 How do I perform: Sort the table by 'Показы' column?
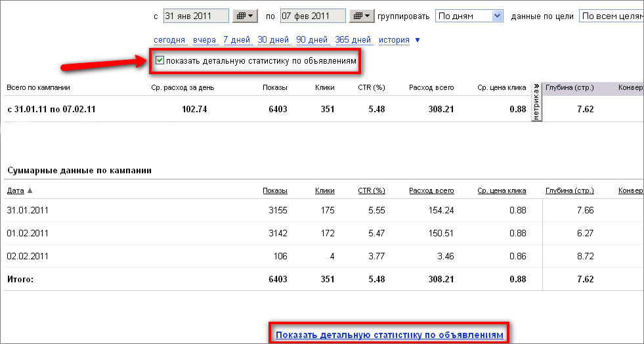274,191
